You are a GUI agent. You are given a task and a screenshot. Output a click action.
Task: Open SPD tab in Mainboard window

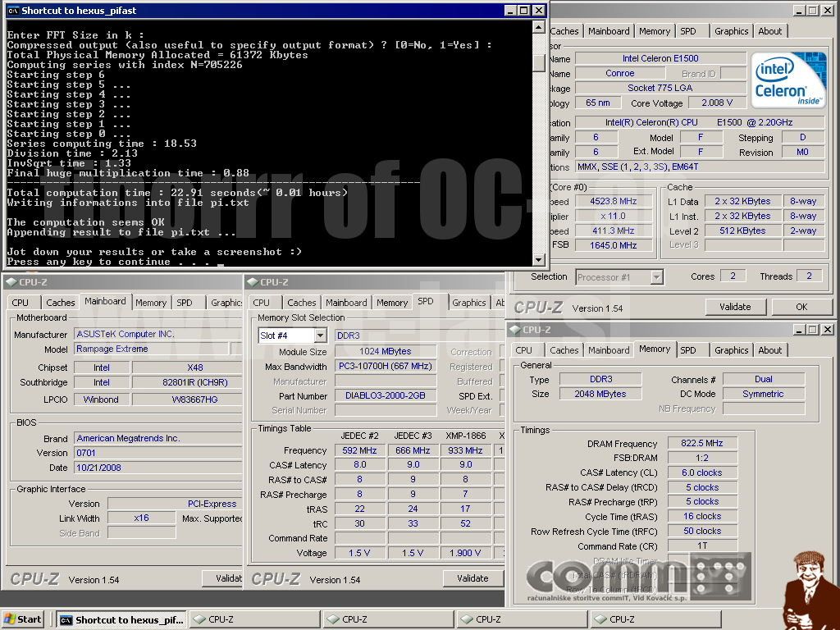point(185,303)
